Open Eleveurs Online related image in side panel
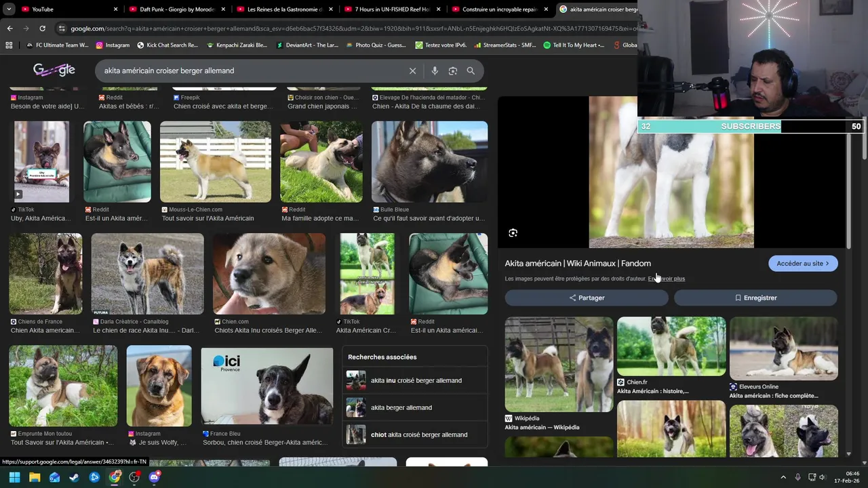The width and height of the screenshot is (868, 488). click(x=784, y=348)
